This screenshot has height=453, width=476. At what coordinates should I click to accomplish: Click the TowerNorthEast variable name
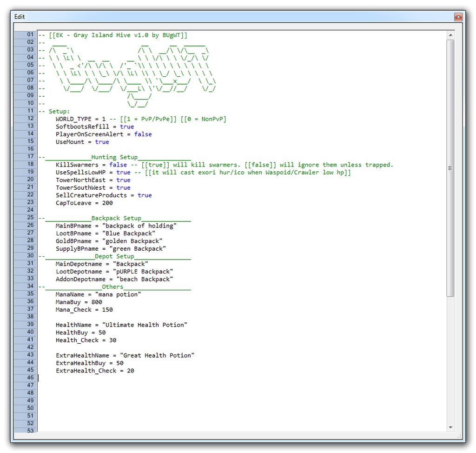pyautogui.click(x=80, y=180)
